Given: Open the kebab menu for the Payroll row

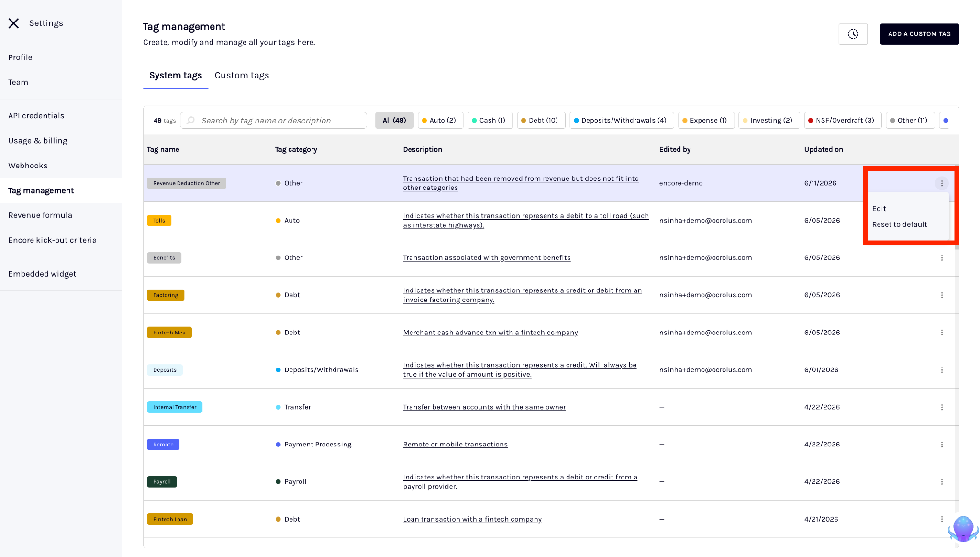Looking at the screenshot, I should (942, 482).
